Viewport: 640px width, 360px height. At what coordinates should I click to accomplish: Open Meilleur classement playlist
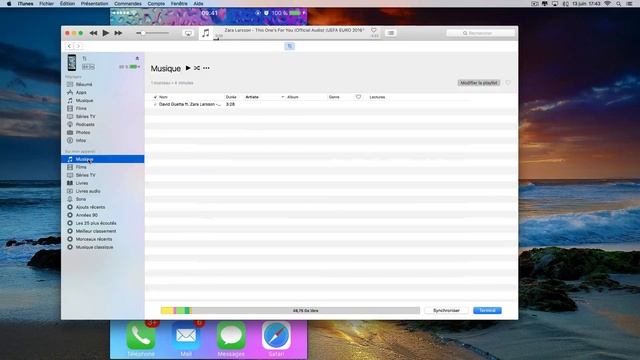click(96, 231)
